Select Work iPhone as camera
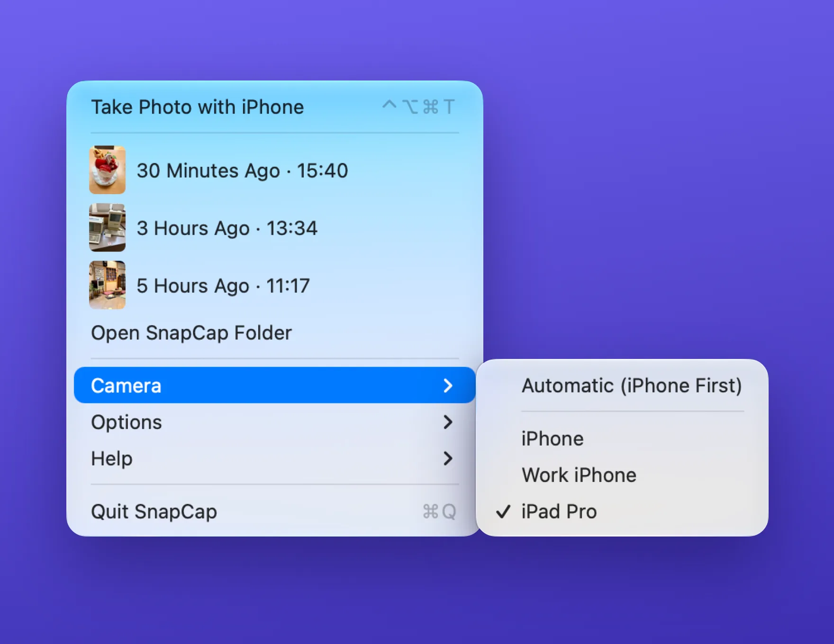The width and height of the screenshot is (834, 644). tap(622, 475)
